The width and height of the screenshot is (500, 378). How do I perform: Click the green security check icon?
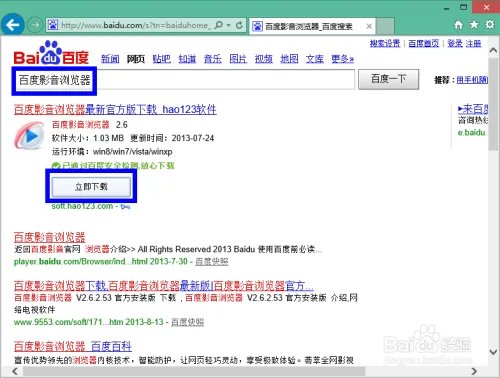click(x=56, y=166)
